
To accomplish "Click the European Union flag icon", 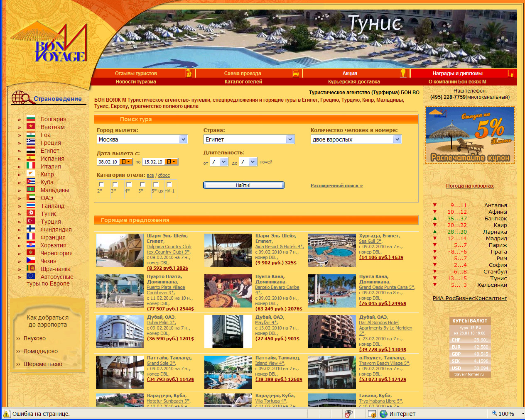I will (x=31, y=277).
